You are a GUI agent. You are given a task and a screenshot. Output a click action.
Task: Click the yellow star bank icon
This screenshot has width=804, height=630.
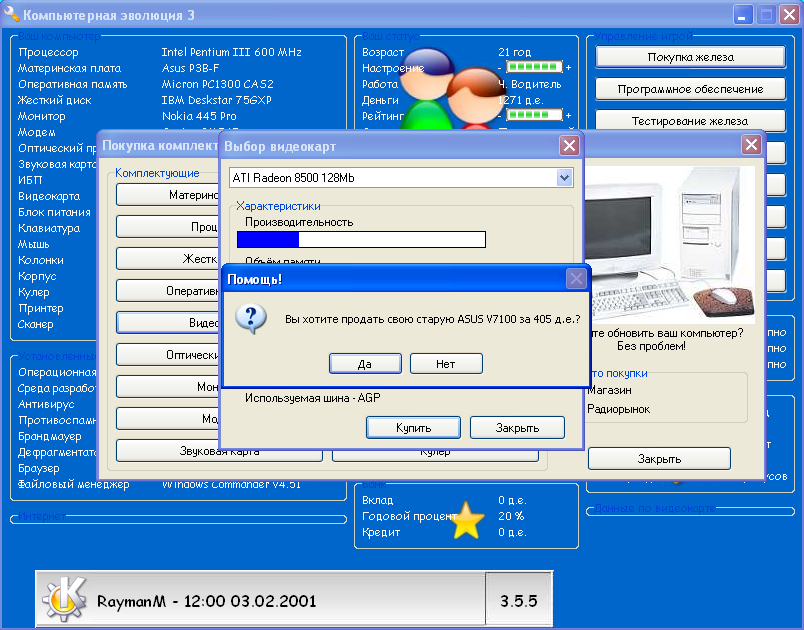[467, 521]
